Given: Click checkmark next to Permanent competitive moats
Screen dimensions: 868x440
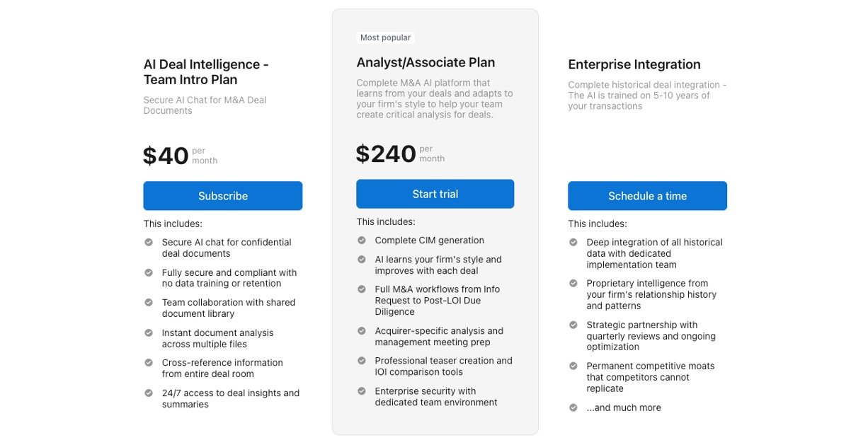Looking at the screenshot, I should pos(573,366).
